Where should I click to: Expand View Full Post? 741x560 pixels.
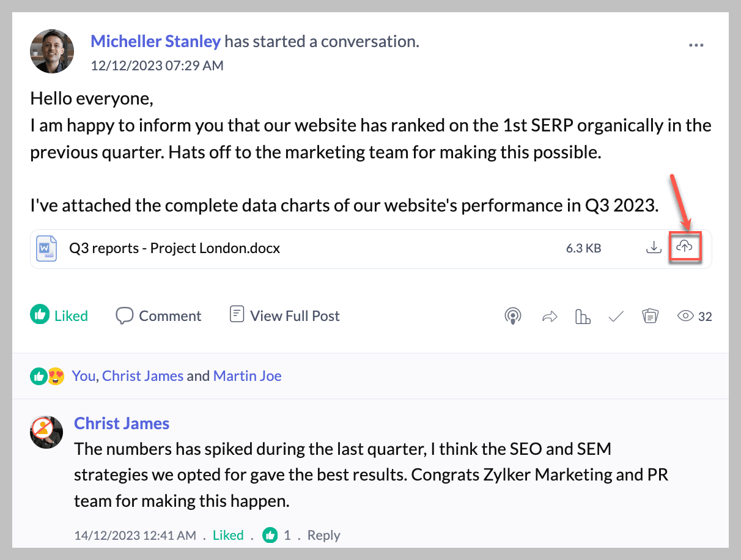pos(284,315)
